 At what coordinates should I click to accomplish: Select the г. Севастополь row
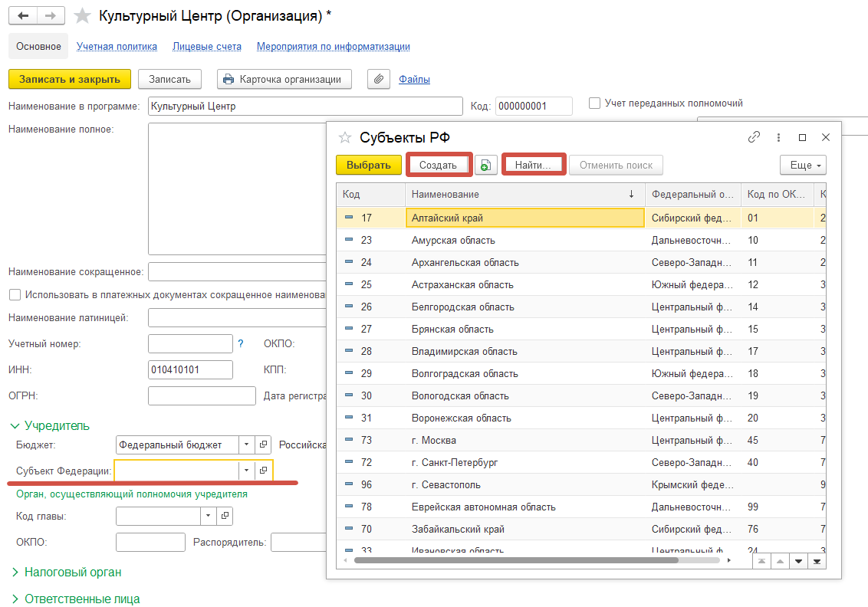(x=580, y=484)
